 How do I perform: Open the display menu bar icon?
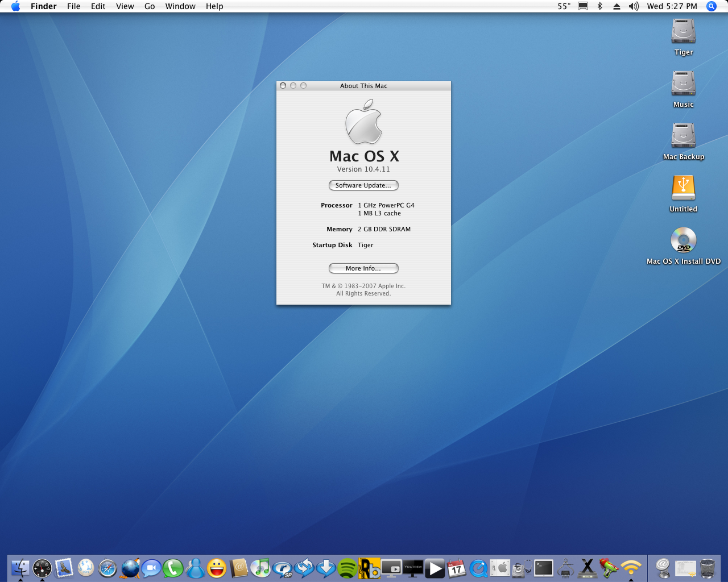tap(583, 6)
